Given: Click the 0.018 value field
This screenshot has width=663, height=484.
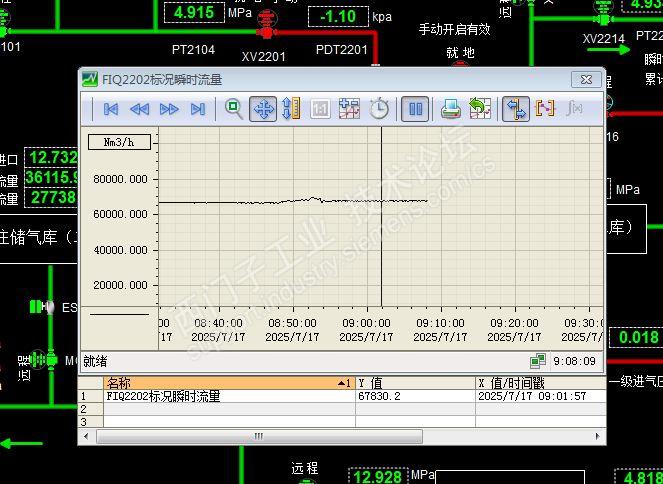Looking at the screenshot, I should point(638,337).
